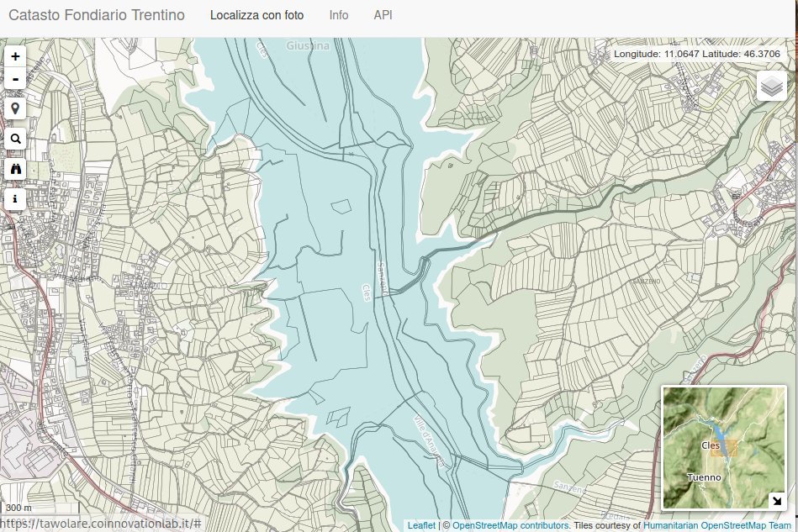
Task: Click Tuenno label in the minimap
Action: (704, 477)
